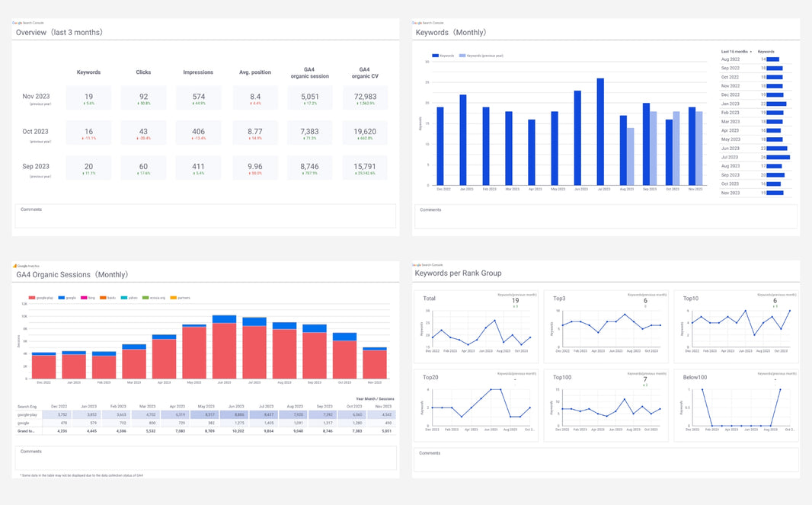Click the Keywords column header in table
Image resolution: width=812 pixels, height=505 pixels.
click(766, 52)
